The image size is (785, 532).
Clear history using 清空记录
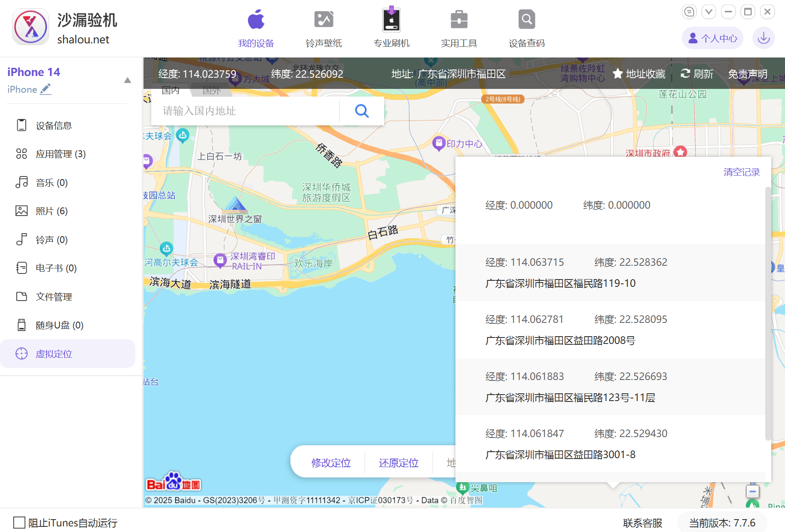pyautogui.click(x=741, y=172)
